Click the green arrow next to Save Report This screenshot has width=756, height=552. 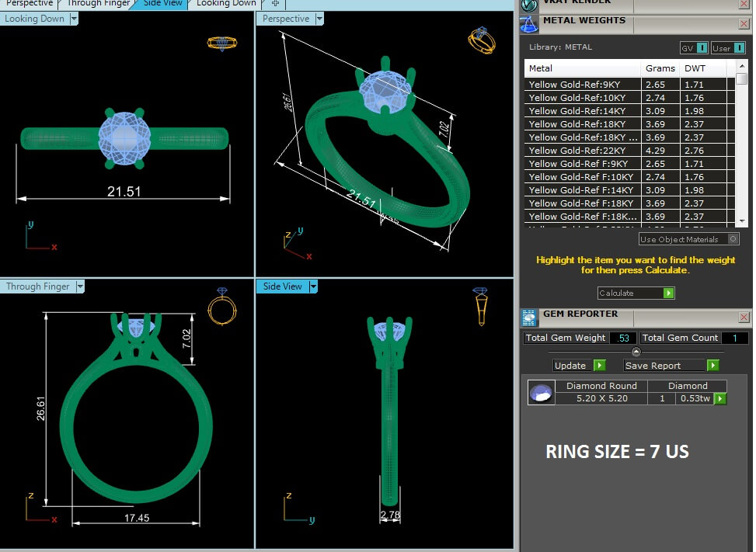(x=712, y=365)
